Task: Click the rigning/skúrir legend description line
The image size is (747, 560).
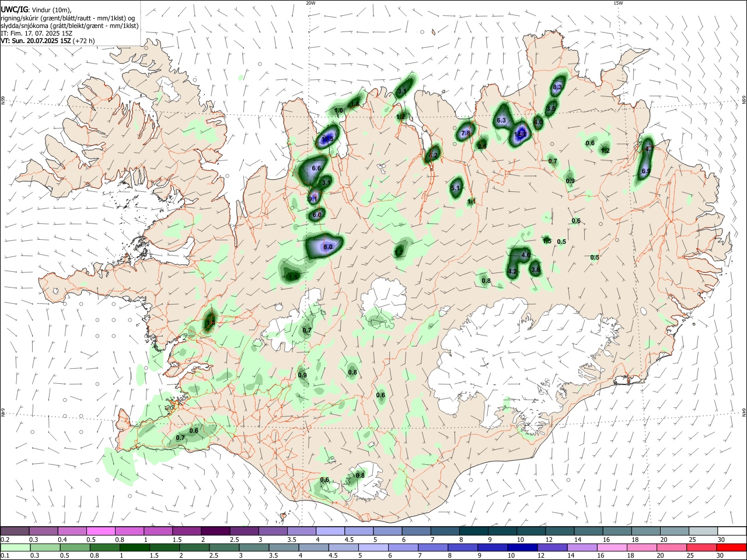Action: [68, 18]
